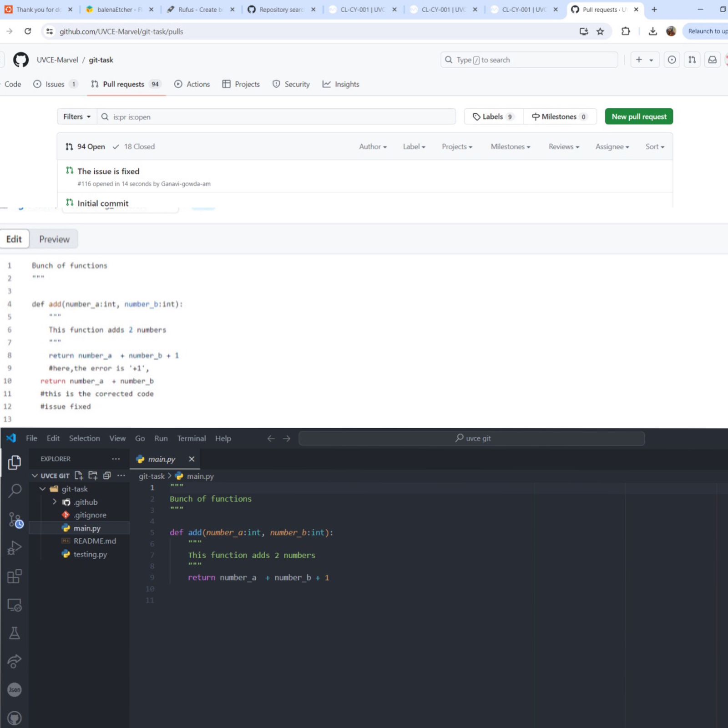Expand the .github folder in explorer
The image size is (728, 728).
click(x=55, y=502)
